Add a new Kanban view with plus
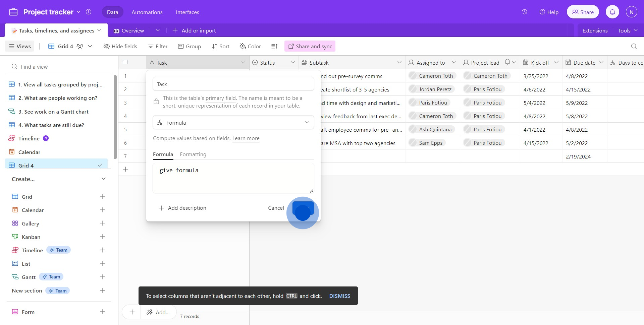This screenshot has height=325, width=644. pos(103,237)
